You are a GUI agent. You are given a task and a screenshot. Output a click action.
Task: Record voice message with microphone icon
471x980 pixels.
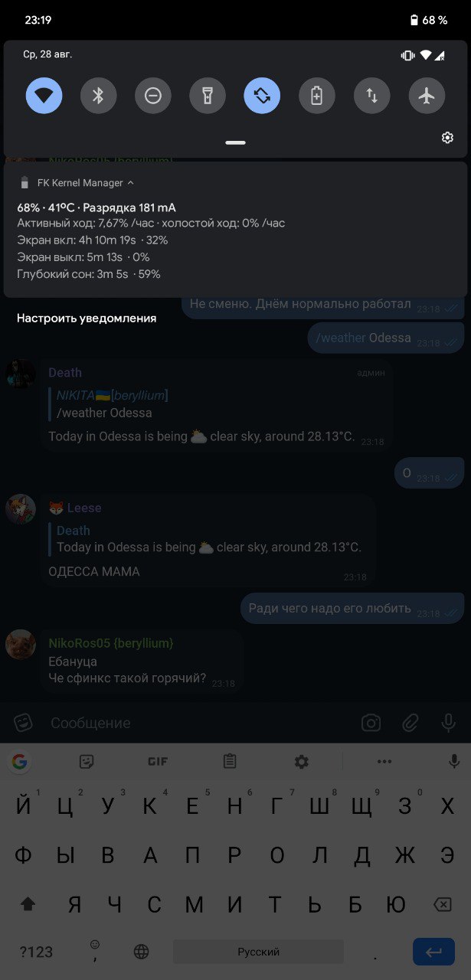[450, 723]
